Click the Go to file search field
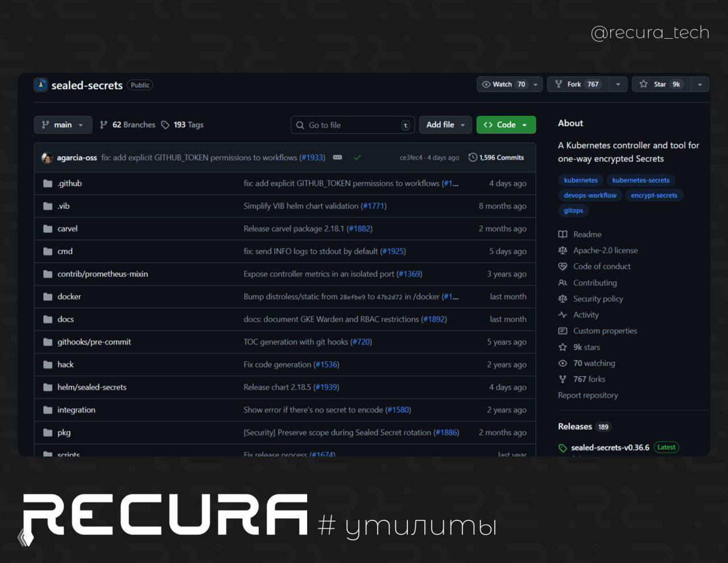This screenshot has height=563, width=728. tap(352, 125)
